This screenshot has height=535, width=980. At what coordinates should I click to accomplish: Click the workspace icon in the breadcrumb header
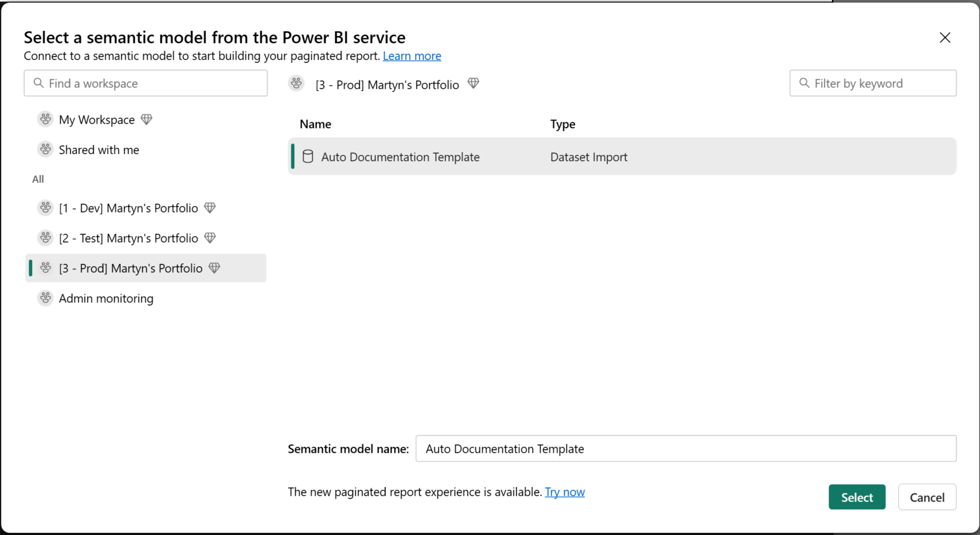tap(297, 84)
